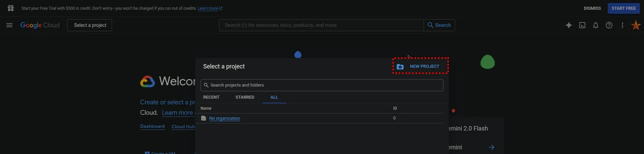644x154 pixels.
Task: Click the gift icon in the free trial banner
Action: pos(11,8)
